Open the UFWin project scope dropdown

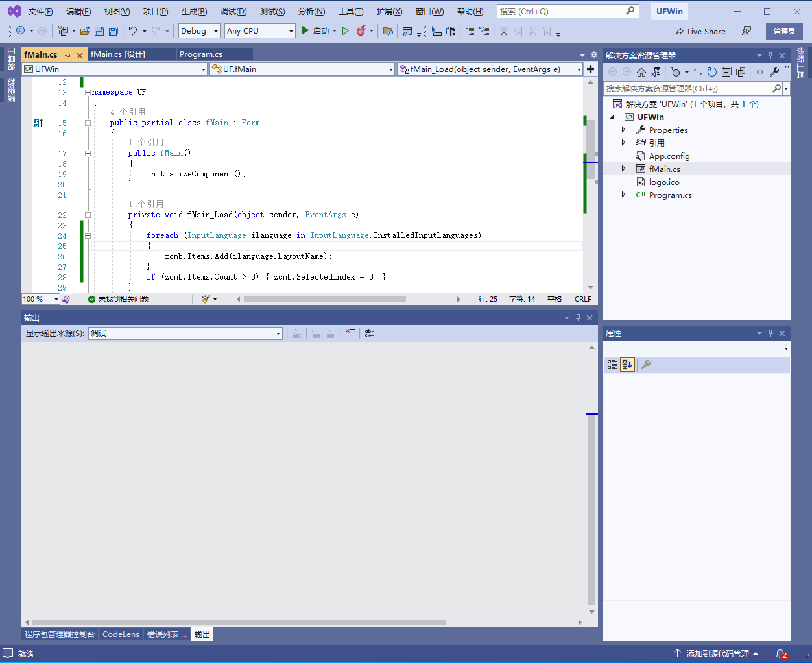point(115,69)
